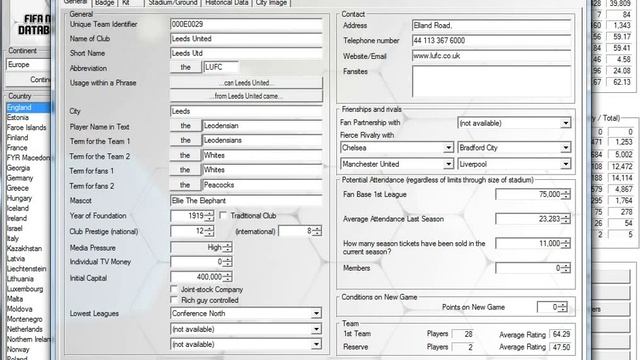Click the 'the' article button beside LUFC
Screen dimensions: 640x360
(x=185, y=67)
